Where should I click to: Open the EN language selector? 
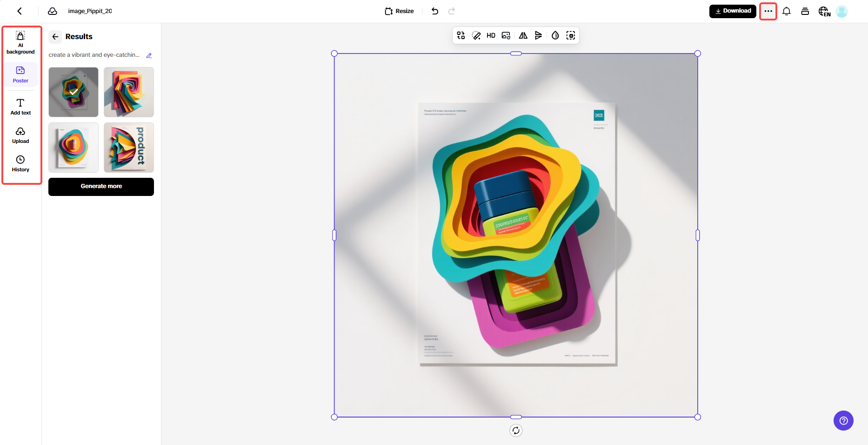pos(824,11)
